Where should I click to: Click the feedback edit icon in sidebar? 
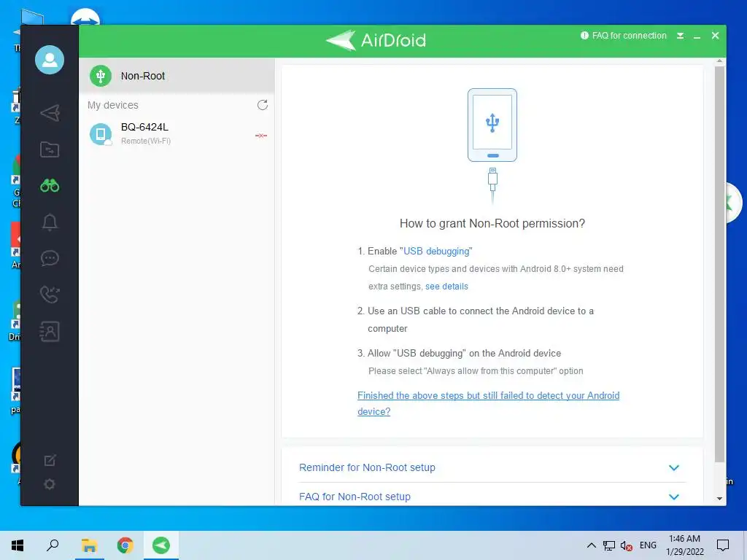tap(50, 461)
